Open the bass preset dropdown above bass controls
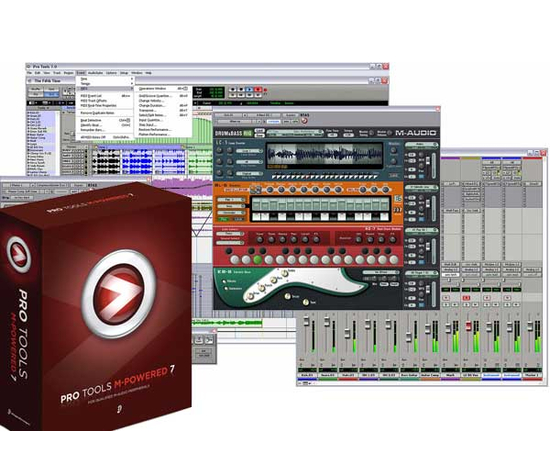 [381, 272]
